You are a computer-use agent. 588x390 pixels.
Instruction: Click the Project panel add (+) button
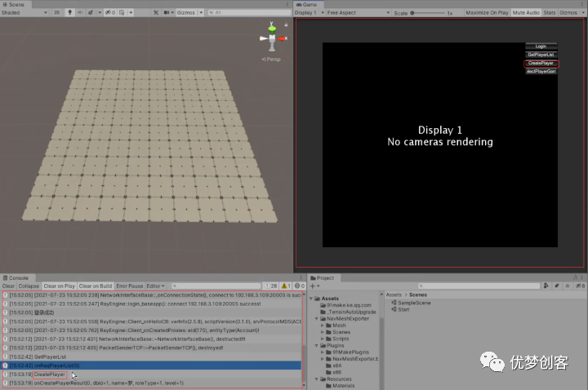(x=314, y=286)
